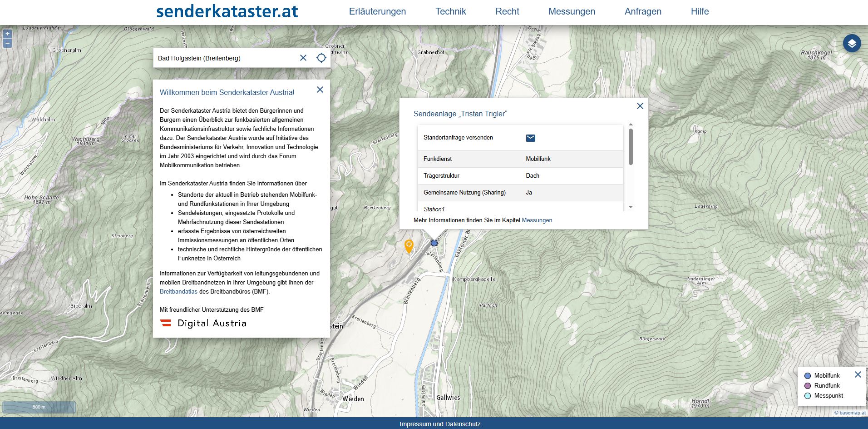Click into the location search field
The height and width of the screenshot is (429, 868).
click(x=225, y=58)
